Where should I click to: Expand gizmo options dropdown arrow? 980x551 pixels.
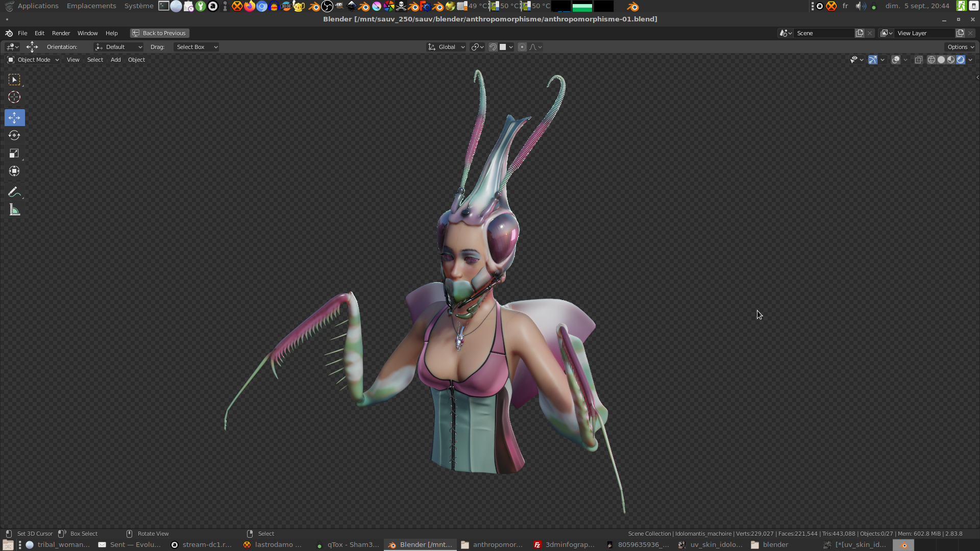coord(883,60)
